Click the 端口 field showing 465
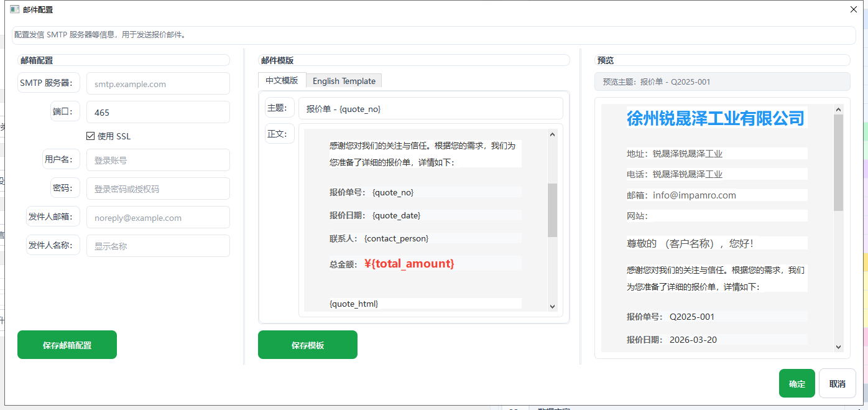868x410 pixels. pyautogui.click(x=158, y=113)
